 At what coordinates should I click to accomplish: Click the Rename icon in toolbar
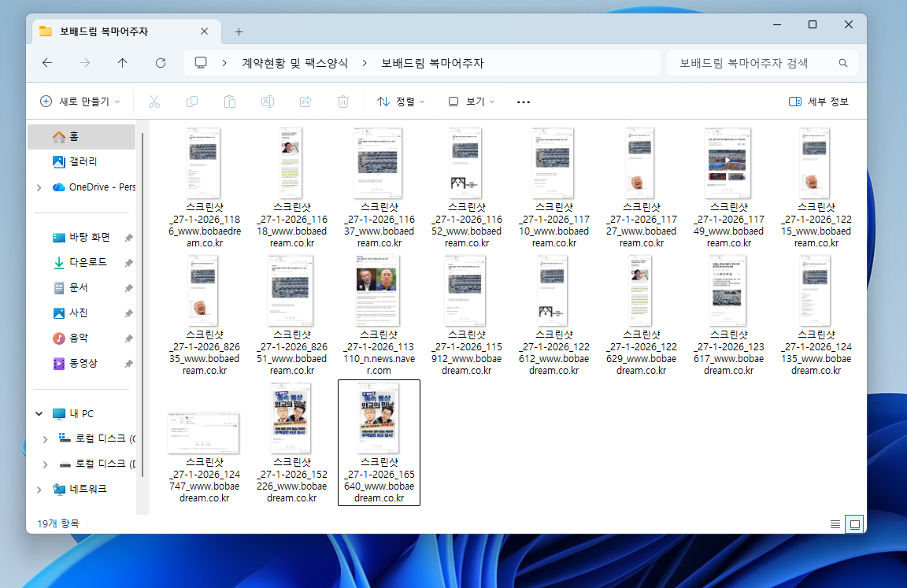(x=268, y=102)
